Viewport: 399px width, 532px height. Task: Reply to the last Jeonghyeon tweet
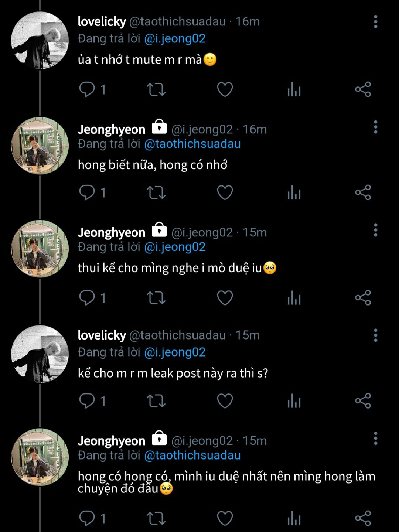click(87, 518)
